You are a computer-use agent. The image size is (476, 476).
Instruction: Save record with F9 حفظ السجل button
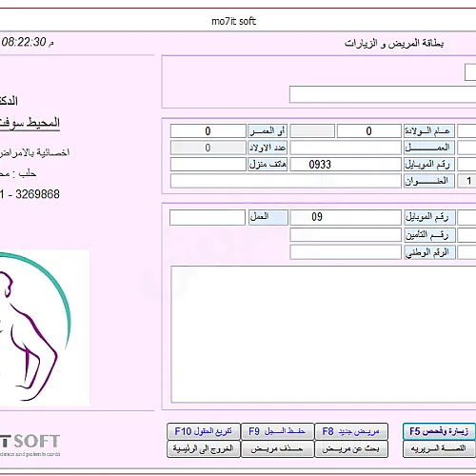(277, 431)
